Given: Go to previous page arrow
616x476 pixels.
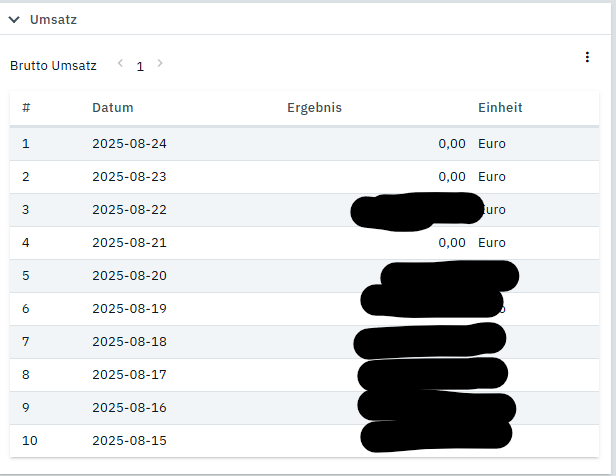Looking at the screenshot, I should (x=121, y=63).
